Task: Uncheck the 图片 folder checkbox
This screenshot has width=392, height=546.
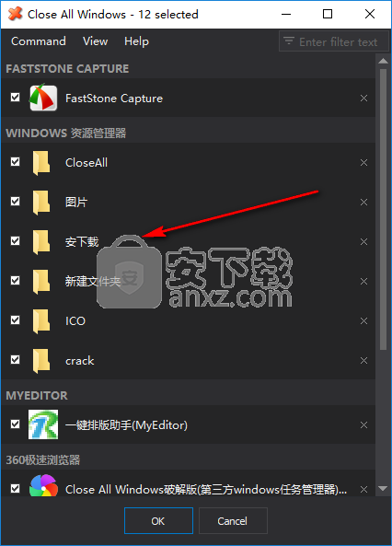Action: pyautogui.click(x=16, y=202)
